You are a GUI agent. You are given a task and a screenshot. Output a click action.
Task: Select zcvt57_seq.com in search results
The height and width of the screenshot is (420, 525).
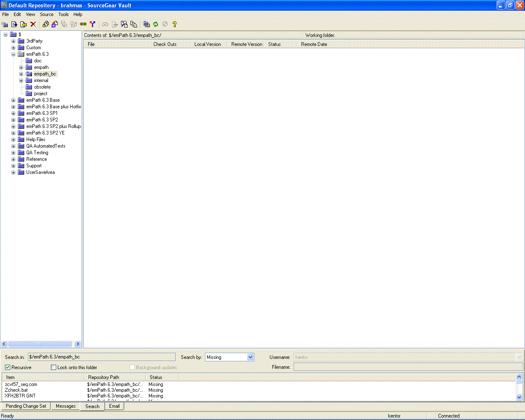(21, 384)
